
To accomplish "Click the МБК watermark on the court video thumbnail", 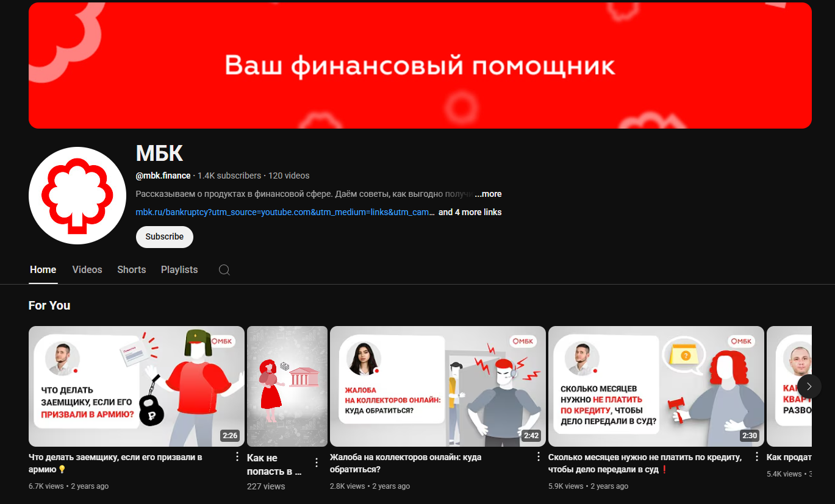I will tap(740, 341).
